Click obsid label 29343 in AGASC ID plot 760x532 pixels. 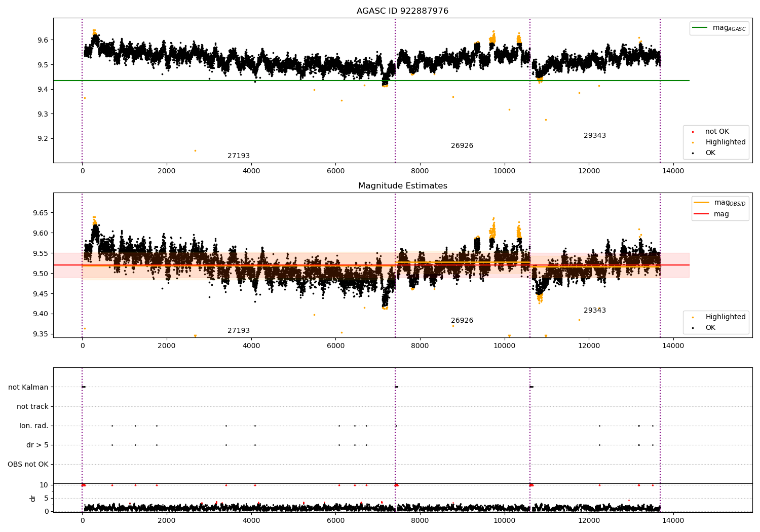pos(595,136)
